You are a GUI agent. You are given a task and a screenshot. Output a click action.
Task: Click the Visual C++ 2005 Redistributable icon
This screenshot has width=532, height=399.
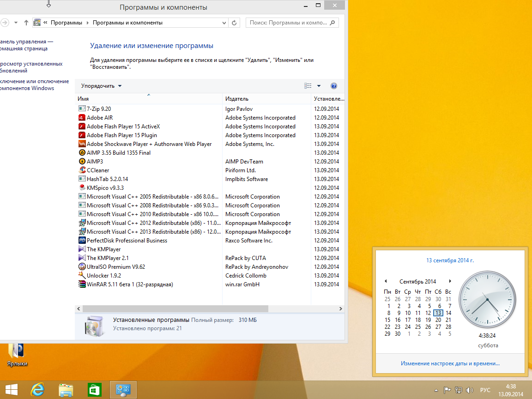tap(82, 196)
